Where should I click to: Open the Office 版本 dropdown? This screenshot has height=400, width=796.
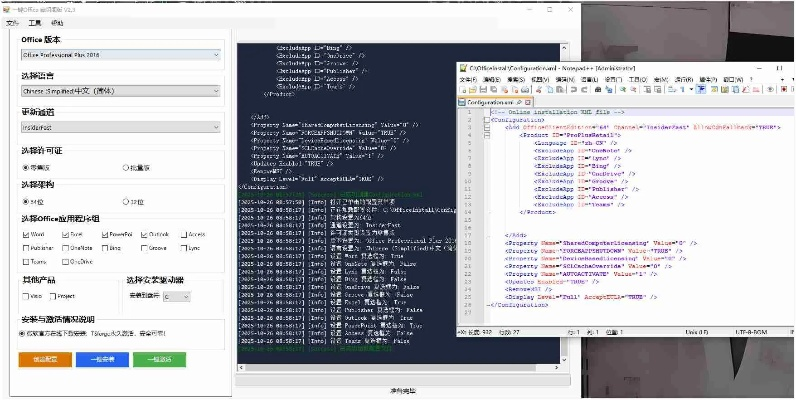click(120, 55)
